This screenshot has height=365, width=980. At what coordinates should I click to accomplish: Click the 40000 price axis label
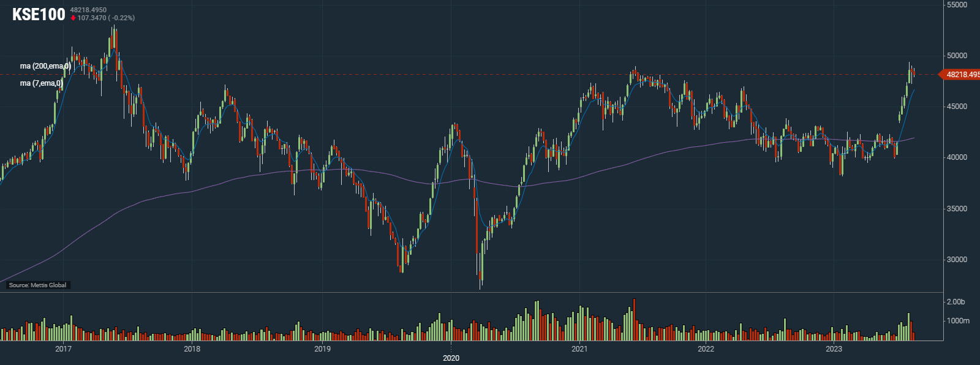pos(957,157)
